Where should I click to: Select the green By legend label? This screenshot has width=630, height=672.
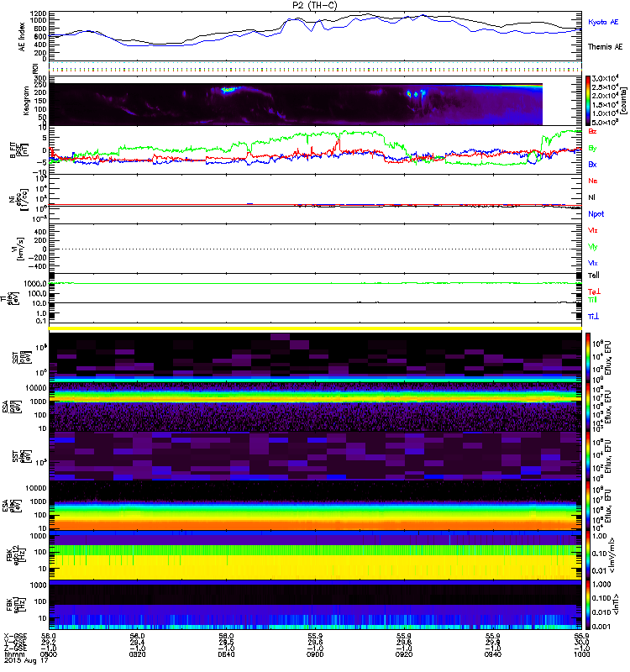point(592,148)
